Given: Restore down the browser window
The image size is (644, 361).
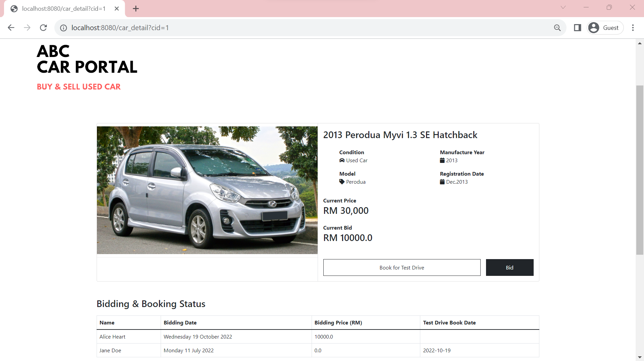Looking at the screenshot, I should tap(609, 7).
